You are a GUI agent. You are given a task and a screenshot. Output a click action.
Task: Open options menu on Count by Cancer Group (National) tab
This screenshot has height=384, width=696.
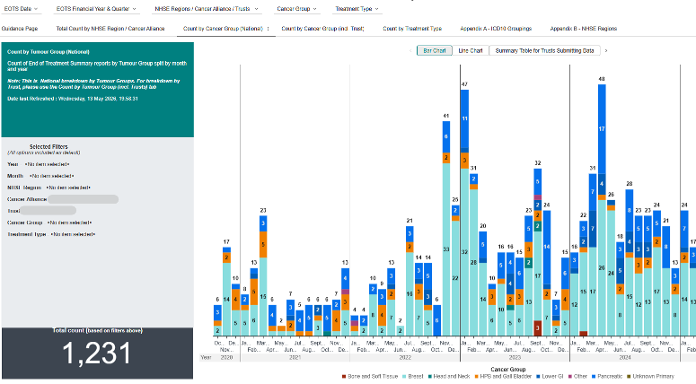(268, 28)
